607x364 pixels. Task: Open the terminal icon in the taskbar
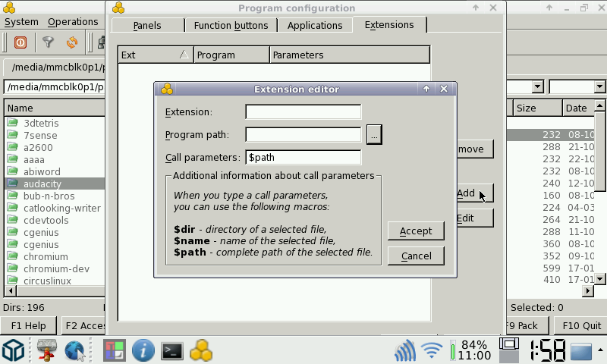[x=172, y=350]
